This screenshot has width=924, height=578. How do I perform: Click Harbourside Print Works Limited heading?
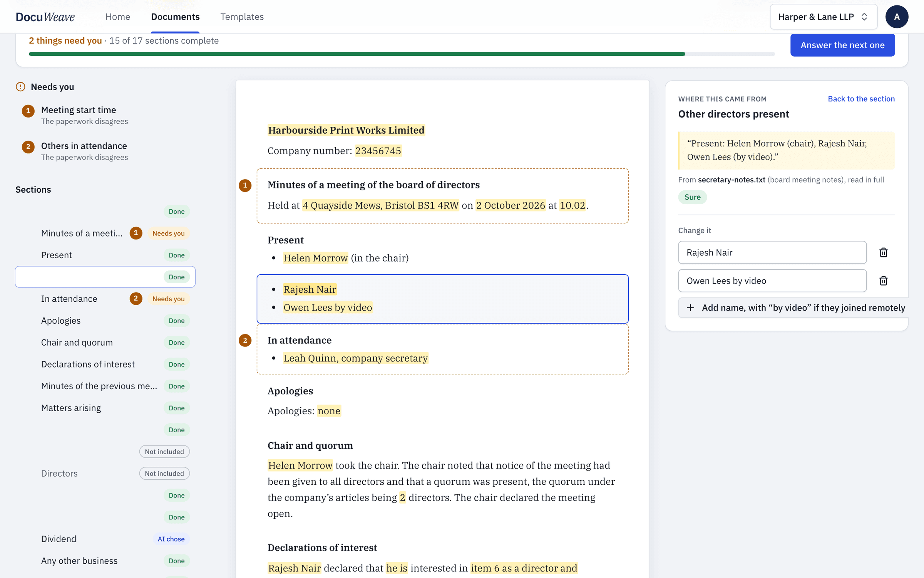click(346, 130)
